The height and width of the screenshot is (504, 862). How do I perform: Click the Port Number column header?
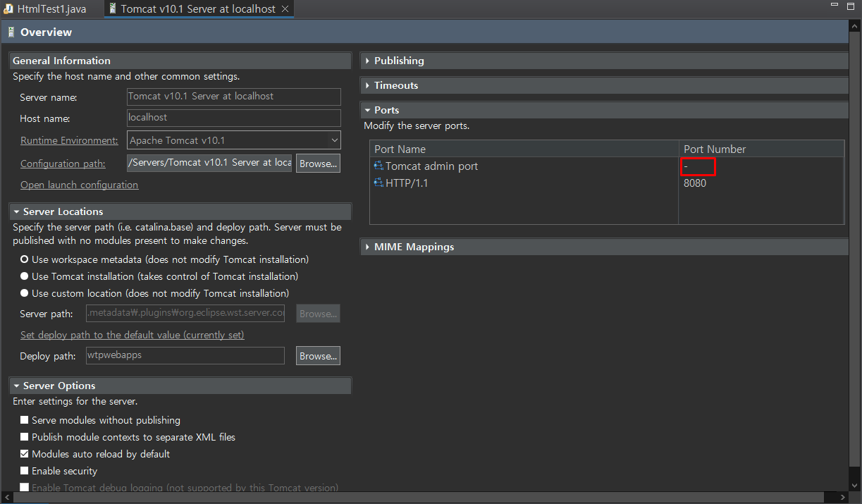[761, 149]
